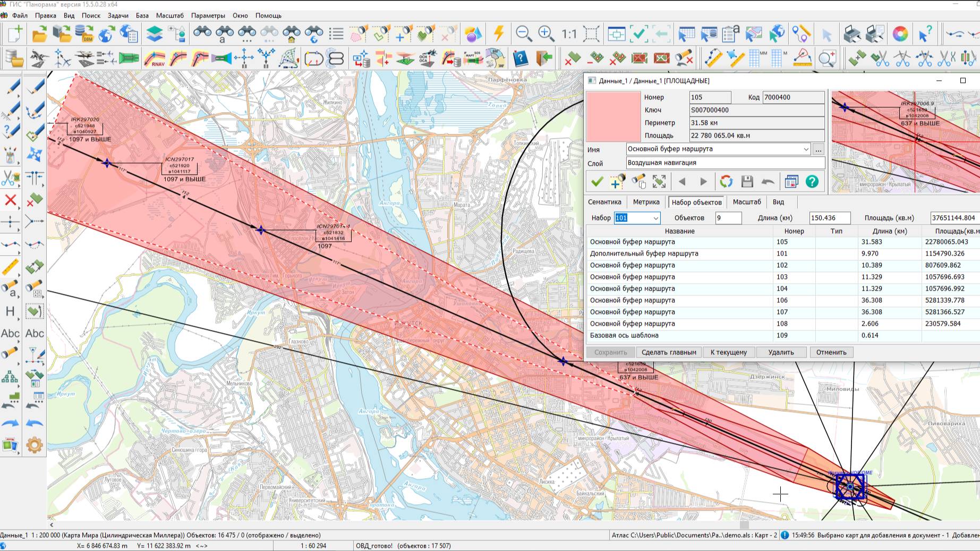This screenshot has height=551, width=980.
Task: Click the zoom out magnifier icon
Action: pos(524,34)
